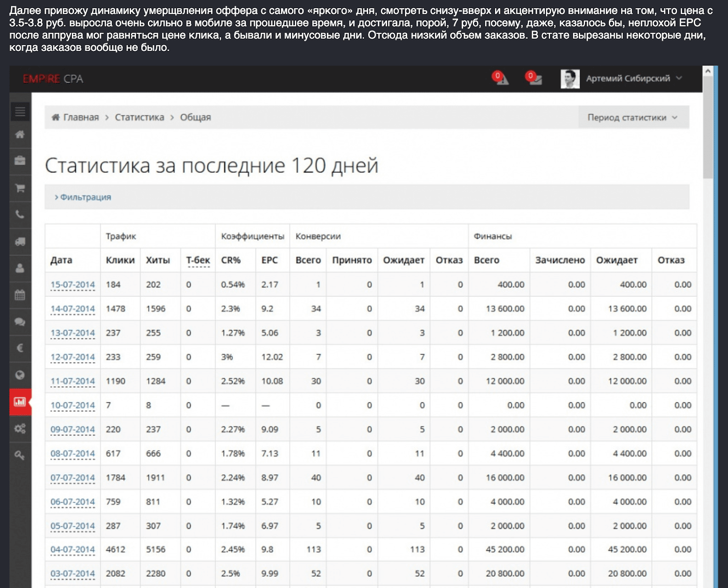The height and width of the screenshot is (588, 728).
Task: Click the vertical scrollbar up arrow
Action: 708,71
